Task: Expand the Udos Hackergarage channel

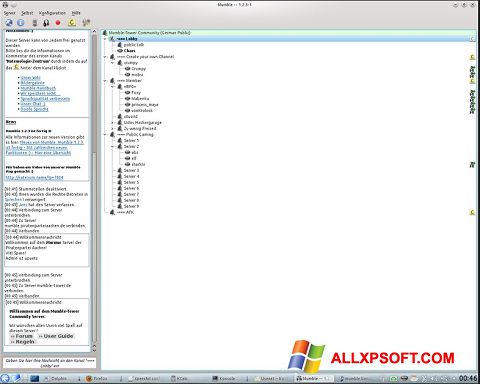Action: click(112, 123)
